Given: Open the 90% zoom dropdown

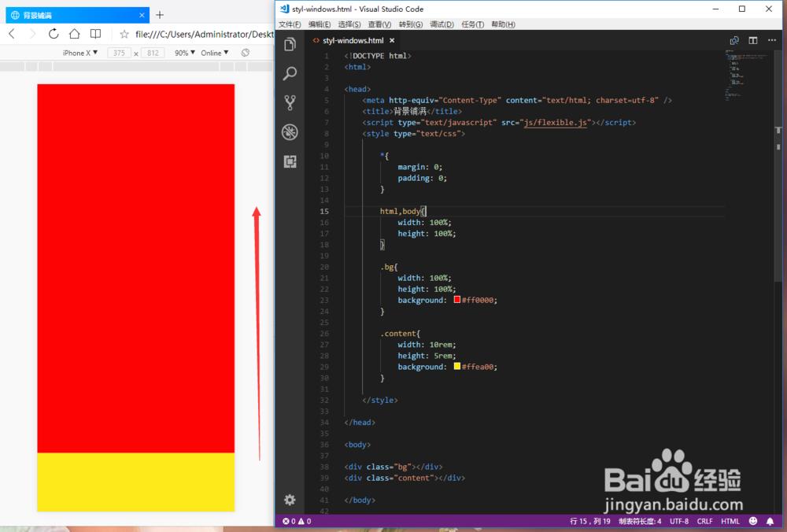Looking at the screenshot, I should click(185, 53).
